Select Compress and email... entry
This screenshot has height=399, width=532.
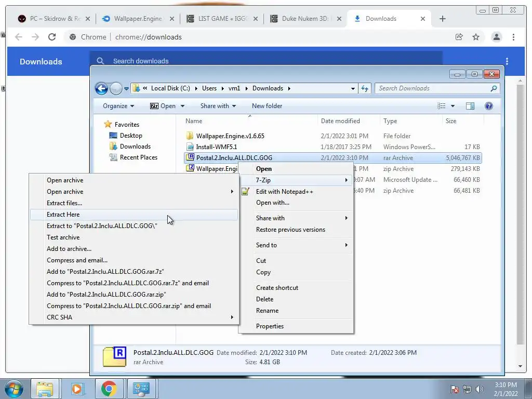point(134,260)
